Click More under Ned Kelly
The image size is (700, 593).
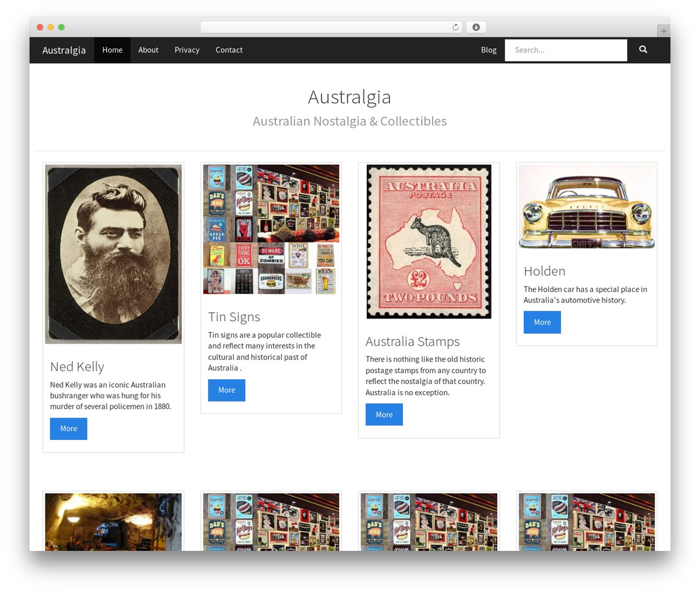(x=68, y=429)
